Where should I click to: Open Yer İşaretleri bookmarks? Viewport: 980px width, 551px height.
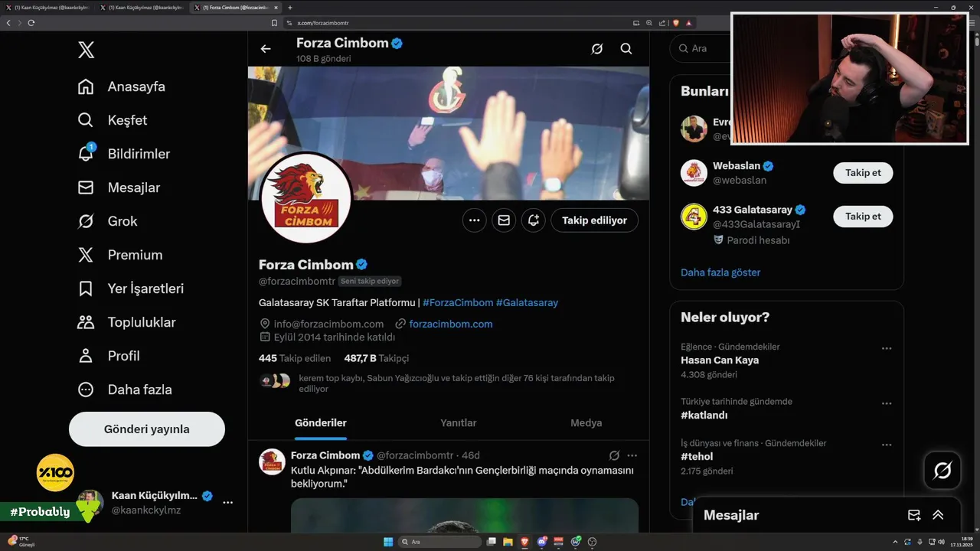(x=131, y=289)
